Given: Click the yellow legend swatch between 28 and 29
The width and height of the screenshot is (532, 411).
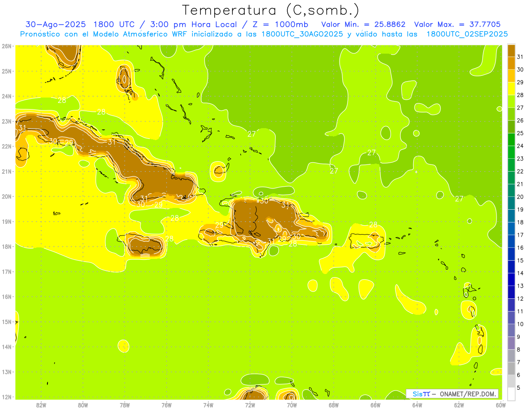Looking at the screenshot, I should [x=511, y=89].
